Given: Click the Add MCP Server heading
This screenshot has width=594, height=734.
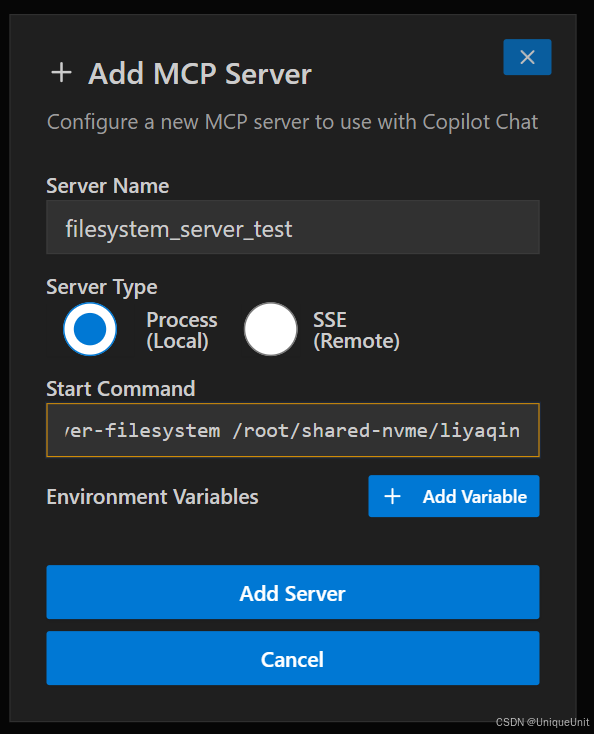Looking at the screenshot, I should (x=200, y=74).
